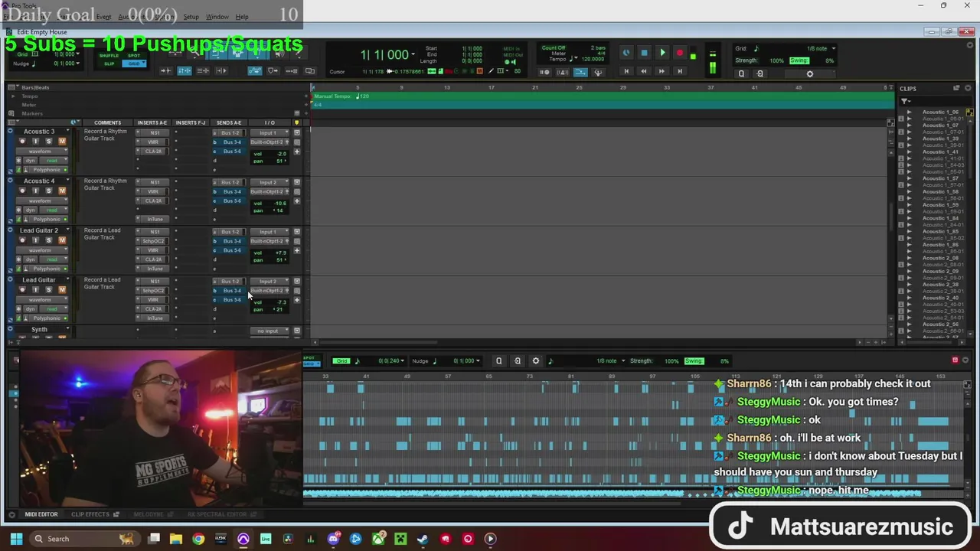The image size is (980, 551).
Task: Switch to Clip Effects tab
Action: point(91,514)
